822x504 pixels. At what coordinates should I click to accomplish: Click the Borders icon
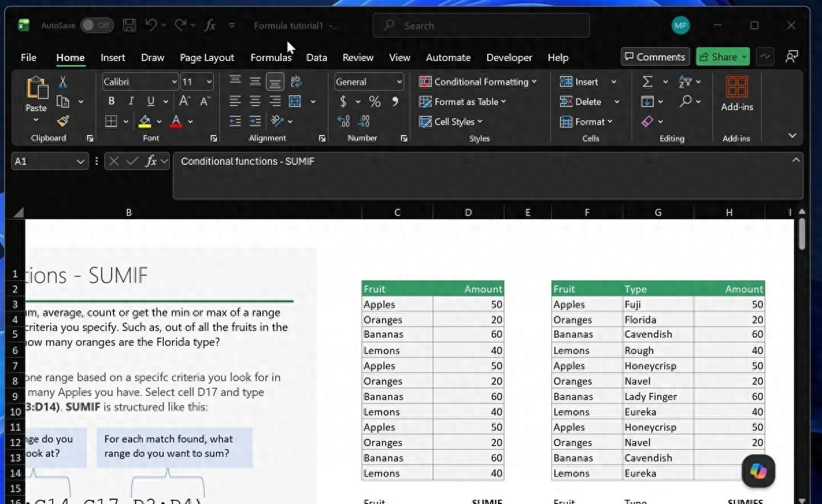pyautogui.click(x=111, y=121)
